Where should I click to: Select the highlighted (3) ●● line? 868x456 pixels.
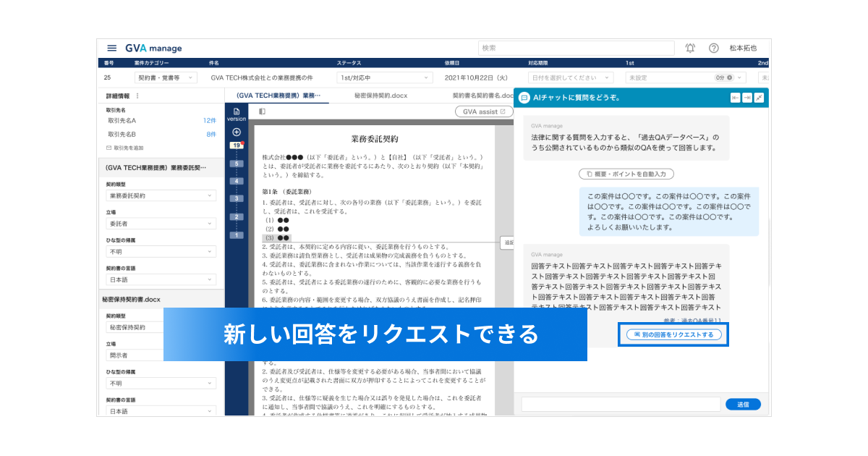point(276,237)
